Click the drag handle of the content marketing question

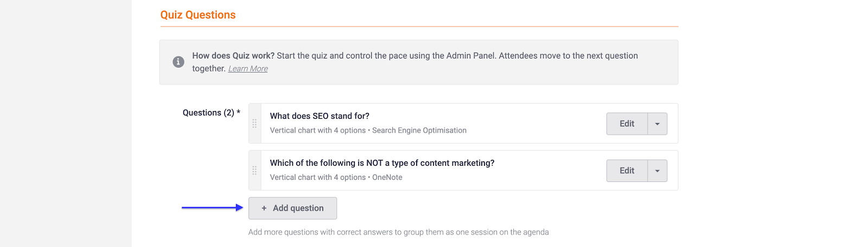coord(254,171)
